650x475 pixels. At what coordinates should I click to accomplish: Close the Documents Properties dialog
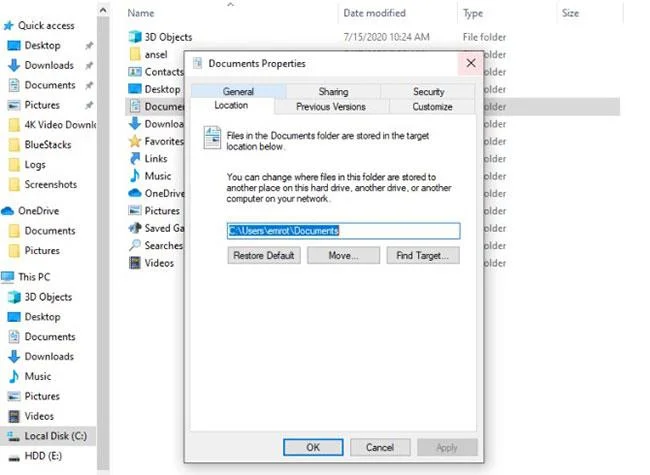pyautogui.click(x=471, y=63)
